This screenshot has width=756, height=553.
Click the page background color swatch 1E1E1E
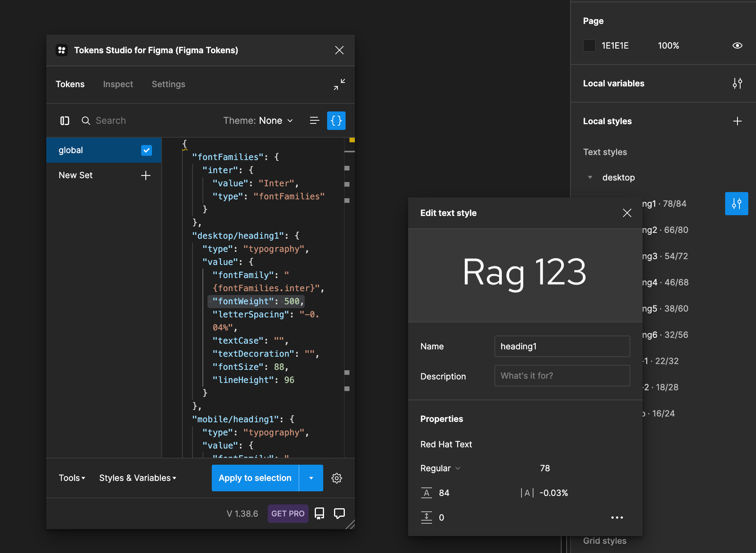589,45
